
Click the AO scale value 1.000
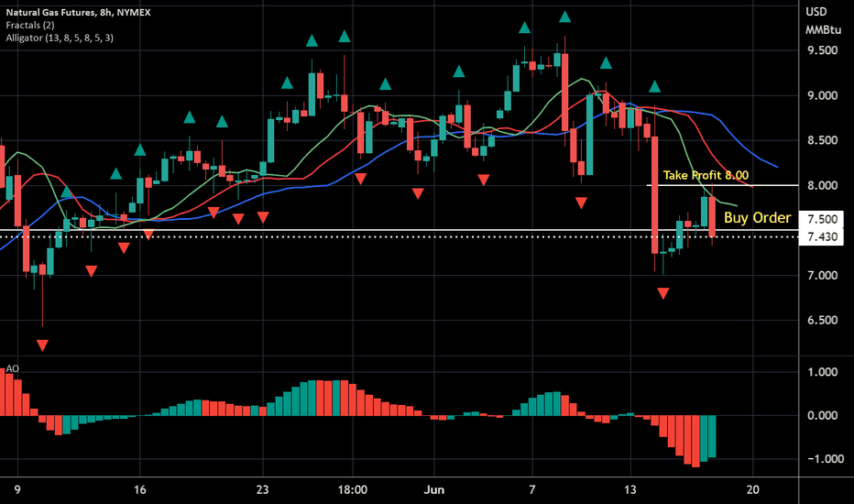pyautogui.click(x=823, y=372)
